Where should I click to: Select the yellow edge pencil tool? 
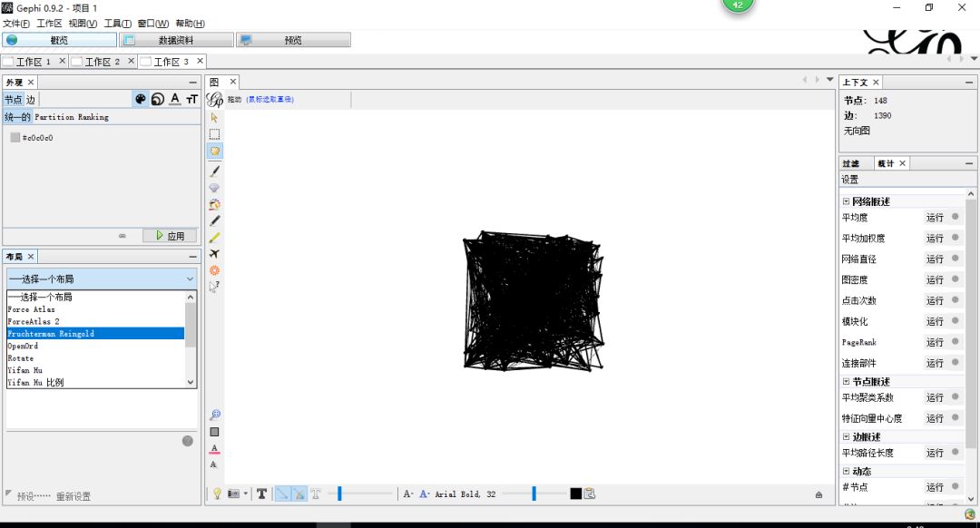pyautogui.click(x=214, y=238)
